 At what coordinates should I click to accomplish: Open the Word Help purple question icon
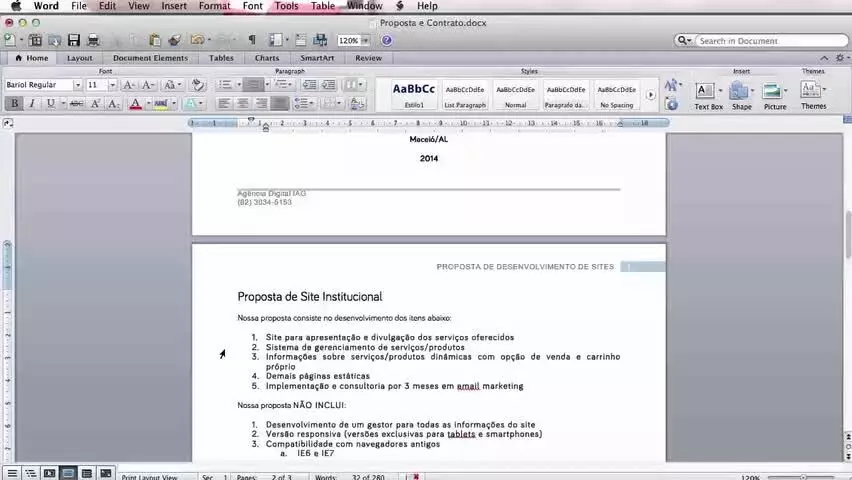[x=386, y=40]
